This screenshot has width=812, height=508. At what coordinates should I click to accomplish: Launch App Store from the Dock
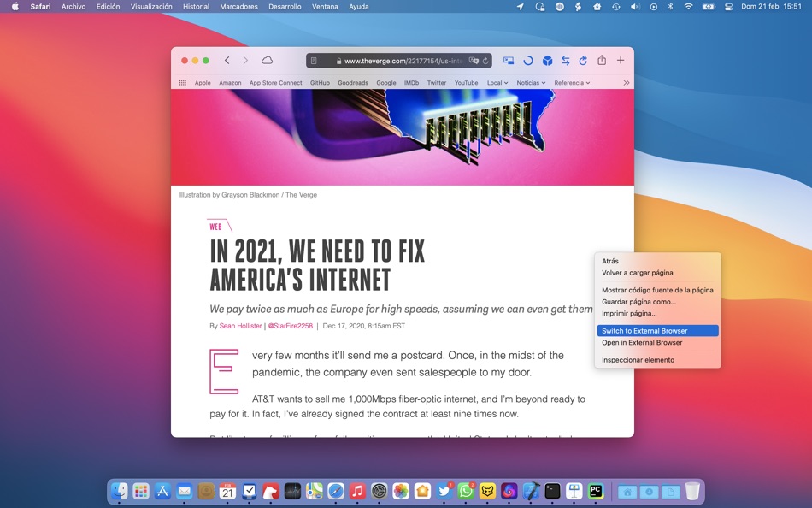coord(162,491)
